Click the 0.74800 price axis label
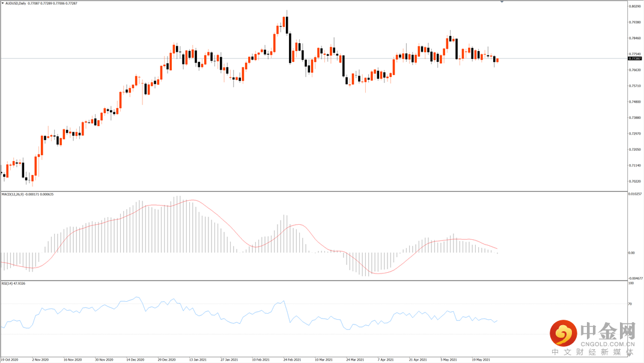644x363 pixels. 634,102
